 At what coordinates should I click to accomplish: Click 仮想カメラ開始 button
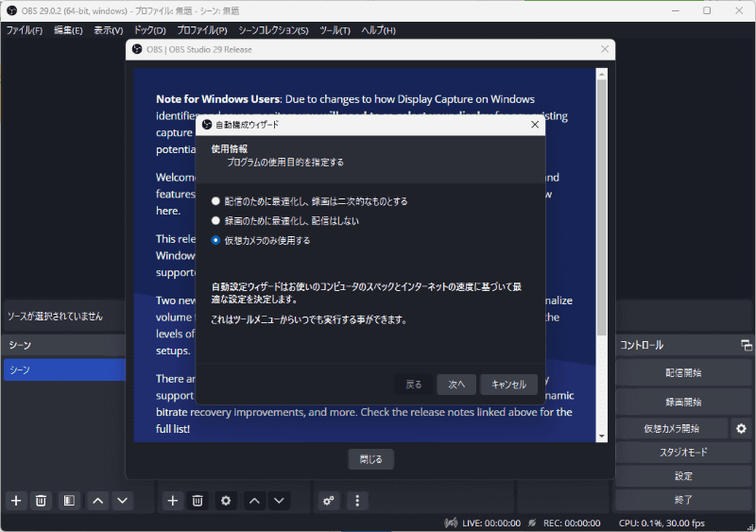[x=672, y=428]
